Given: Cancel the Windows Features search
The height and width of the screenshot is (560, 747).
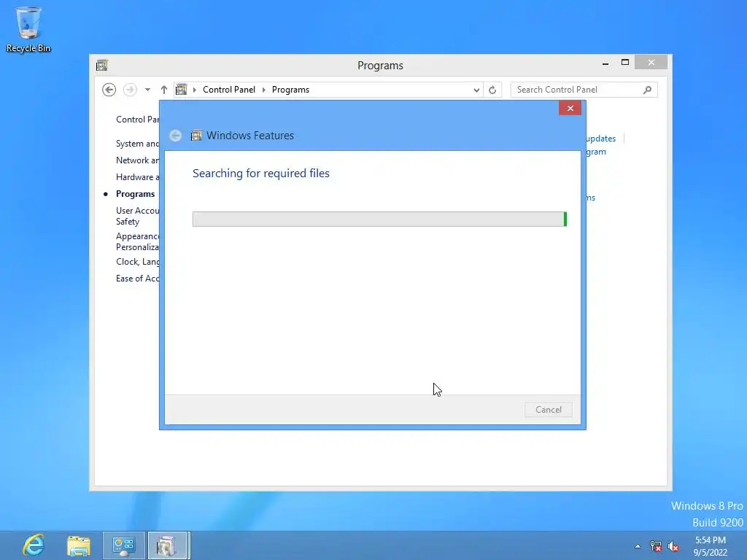Looking at the screenshot, I should pos(549,410).
